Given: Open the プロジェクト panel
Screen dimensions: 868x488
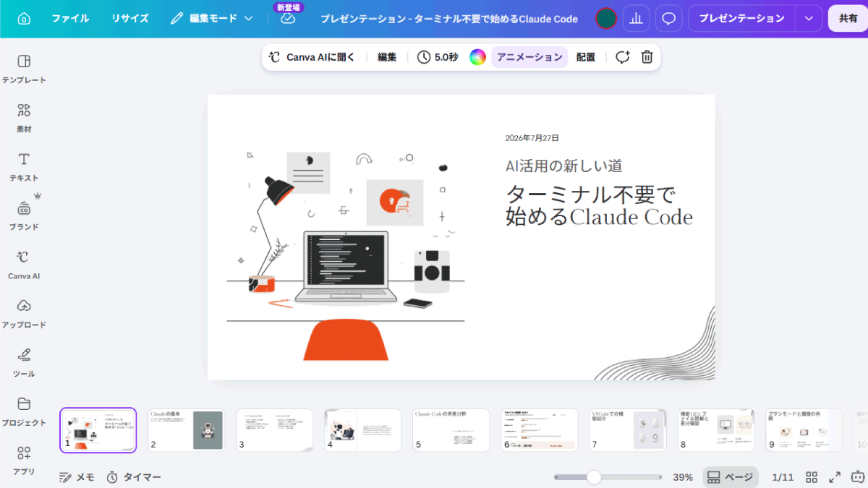Looking at the screenshot, I should pyautogui.click(x=24, y=411).
